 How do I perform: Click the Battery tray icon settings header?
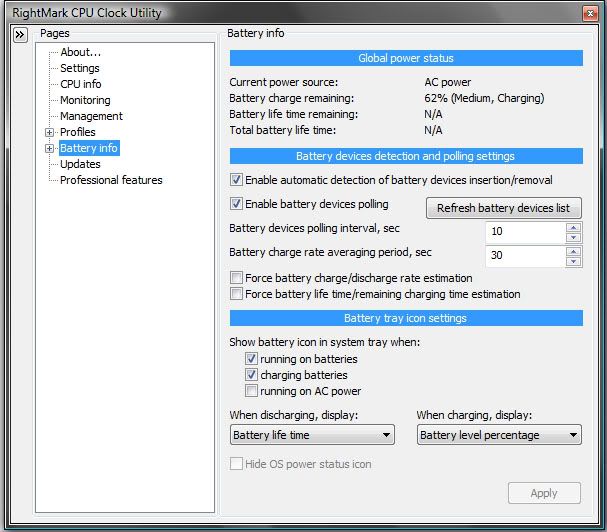[406, 318]
